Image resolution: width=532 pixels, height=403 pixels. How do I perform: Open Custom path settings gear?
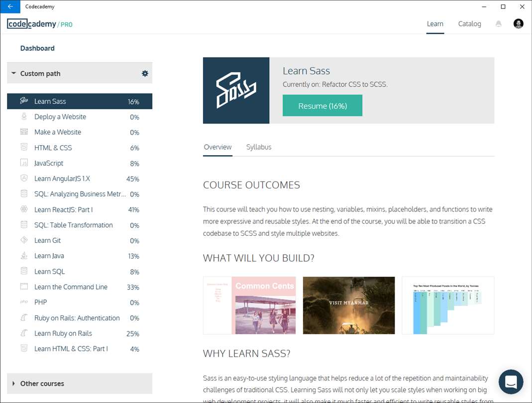point(145,73)
